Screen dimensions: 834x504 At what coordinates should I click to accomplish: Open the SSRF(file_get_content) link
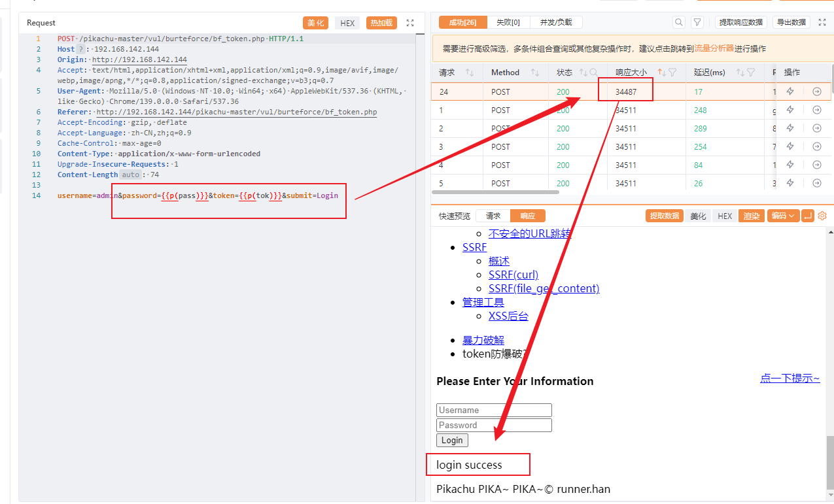coord(544,288)
